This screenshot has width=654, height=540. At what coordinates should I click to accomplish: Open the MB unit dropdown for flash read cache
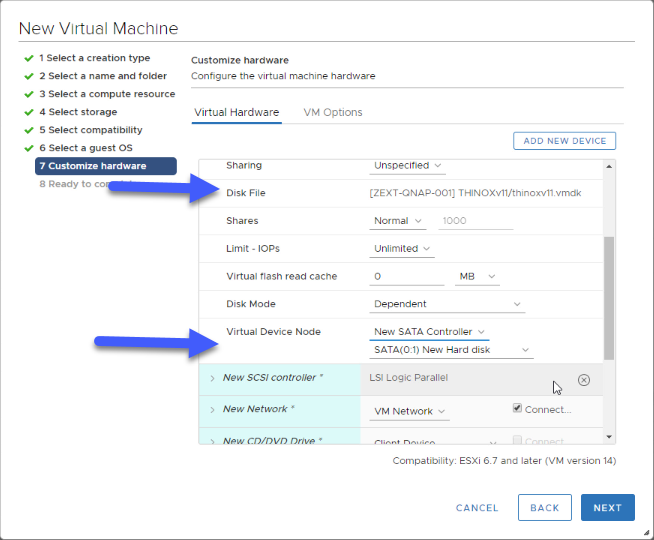click(477, 276)
